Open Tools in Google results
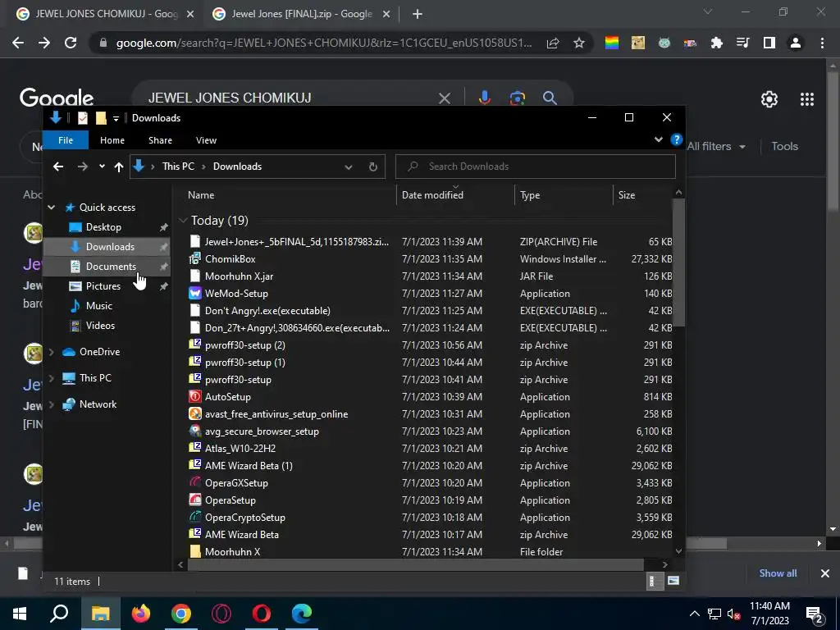This screenshot has height=630, width=840. (x=784, y=146)
